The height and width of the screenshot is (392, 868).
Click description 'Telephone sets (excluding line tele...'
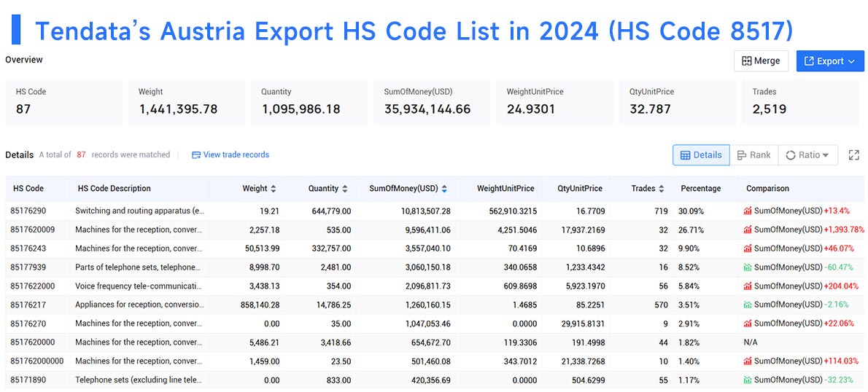140,380
